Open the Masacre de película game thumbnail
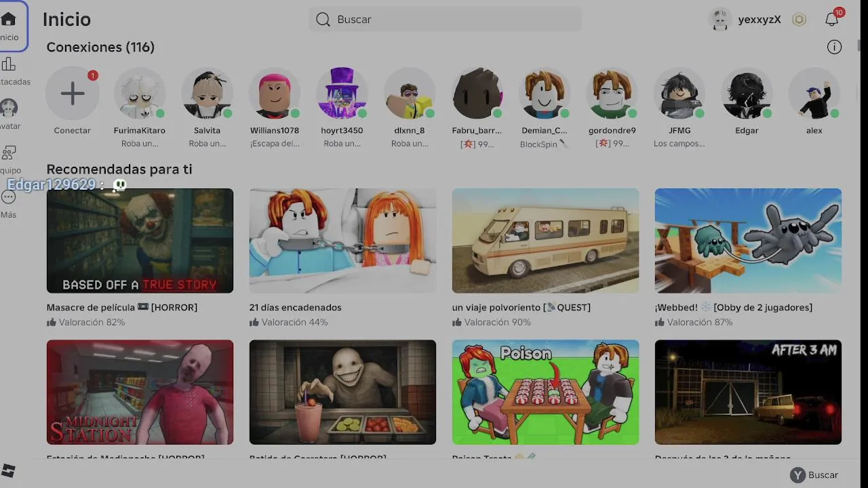The image size is (868, 488). tap(140, 241)
